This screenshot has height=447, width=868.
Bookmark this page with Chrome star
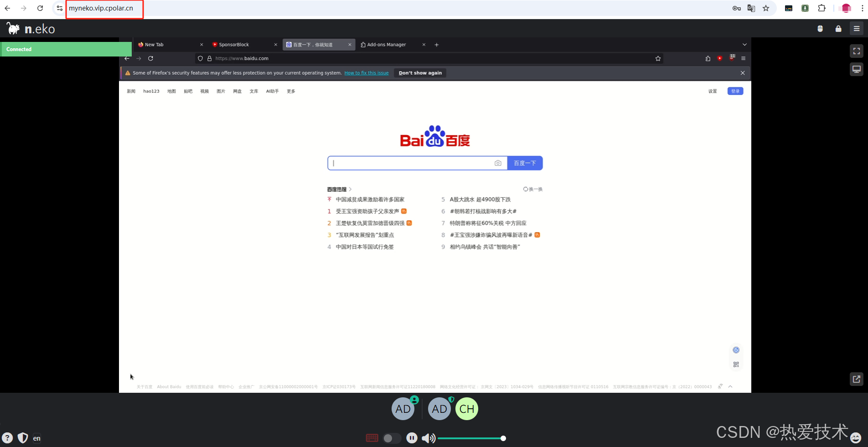point(766,8)
